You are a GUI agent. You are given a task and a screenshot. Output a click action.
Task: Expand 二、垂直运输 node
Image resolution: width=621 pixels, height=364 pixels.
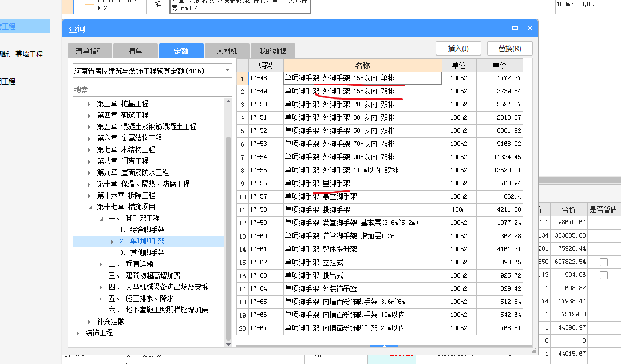tap(101, 264)
